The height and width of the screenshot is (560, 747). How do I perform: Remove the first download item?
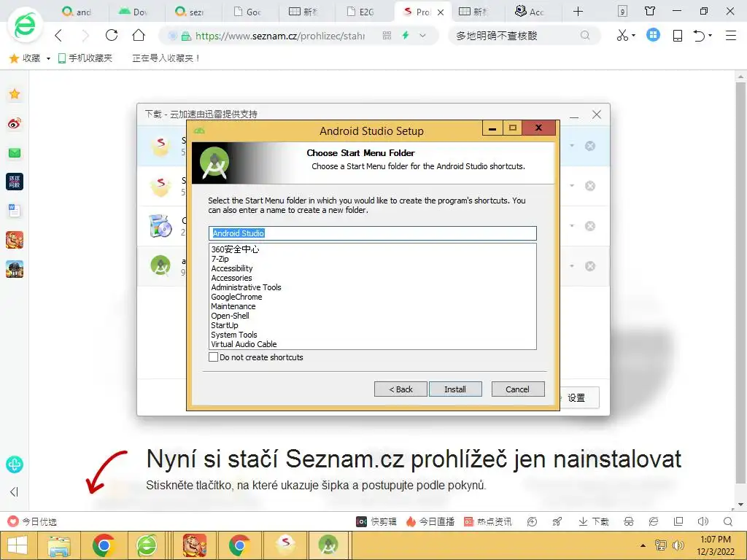click(x=589, y=146)
